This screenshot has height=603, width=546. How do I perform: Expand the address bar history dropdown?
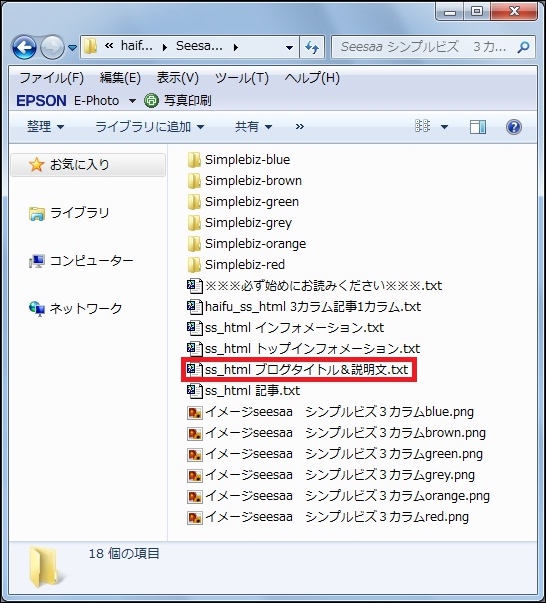click(289, 48)
